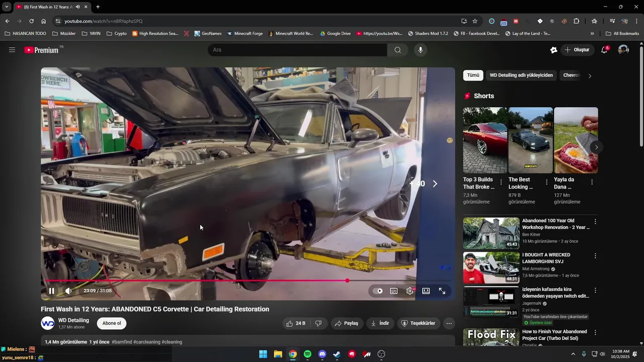Viewport: 644px width, 362px height.
Task: Open the YouTube notifications bell
Action: point(605,50)
